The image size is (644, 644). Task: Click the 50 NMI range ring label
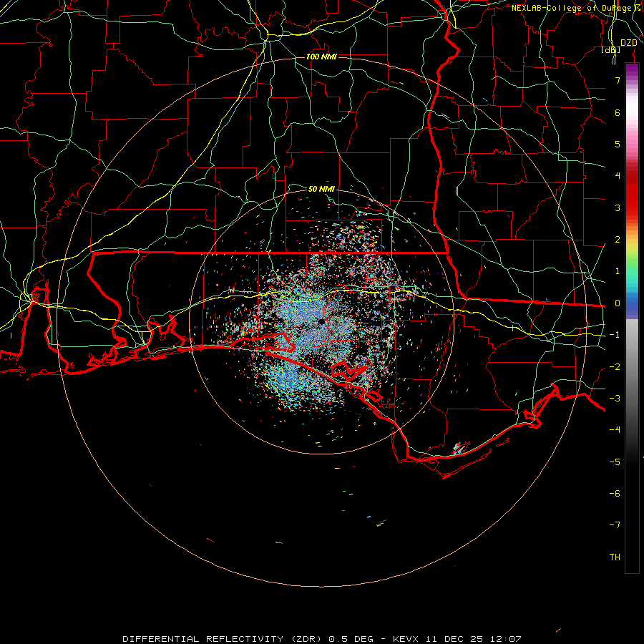321,189
